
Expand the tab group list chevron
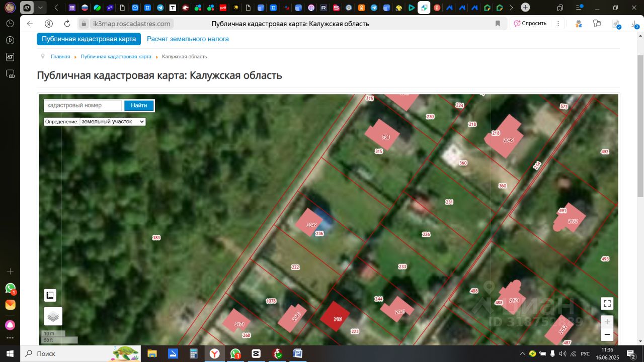pos(40,8)
